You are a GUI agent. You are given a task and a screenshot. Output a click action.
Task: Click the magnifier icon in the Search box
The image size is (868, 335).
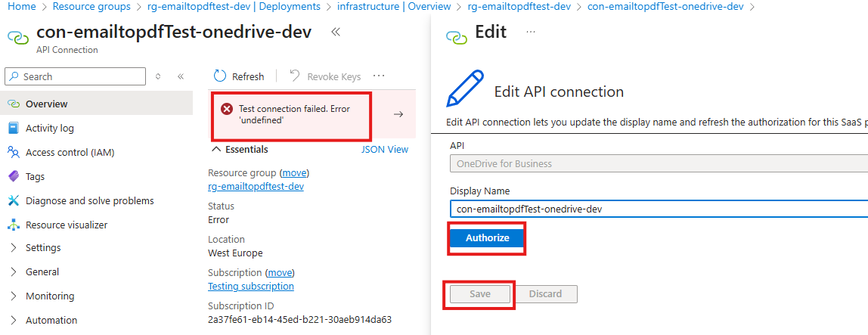click(x=14, y=76)
